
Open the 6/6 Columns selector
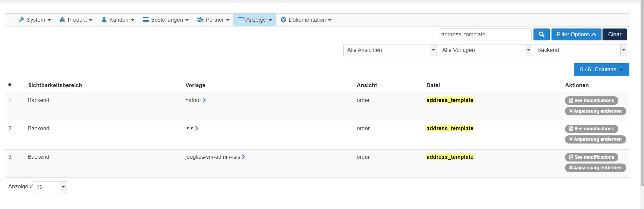click(x=601, y=70)
